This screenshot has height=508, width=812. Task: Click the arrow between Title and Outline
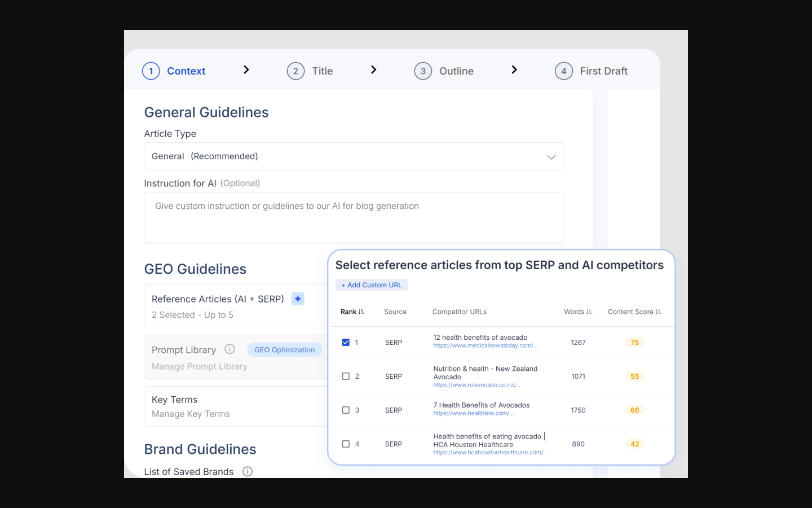click(373, 69)
